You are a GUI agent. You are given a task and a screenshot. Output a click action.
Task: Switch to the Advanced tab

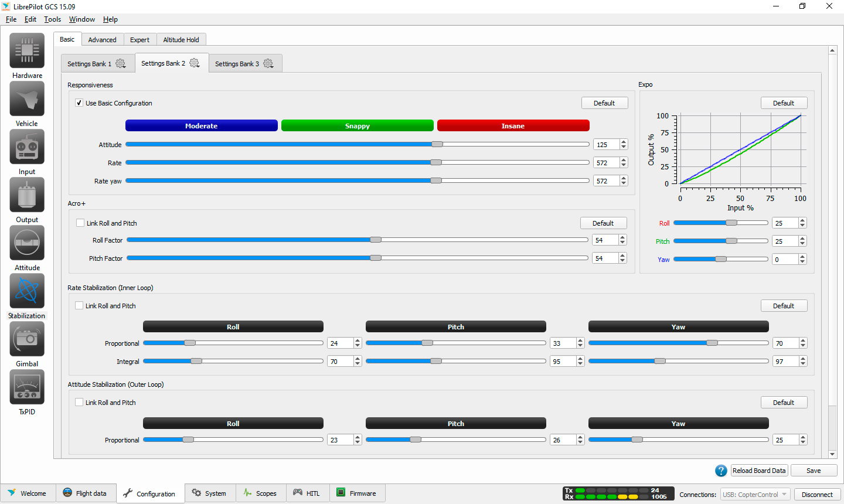(x=102, y=40)
